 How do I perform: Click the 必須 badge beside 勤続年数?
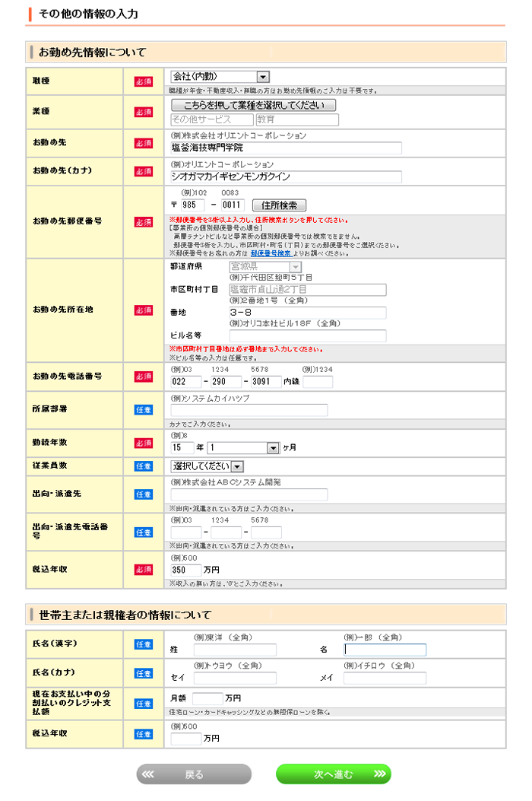click(144, 443)
